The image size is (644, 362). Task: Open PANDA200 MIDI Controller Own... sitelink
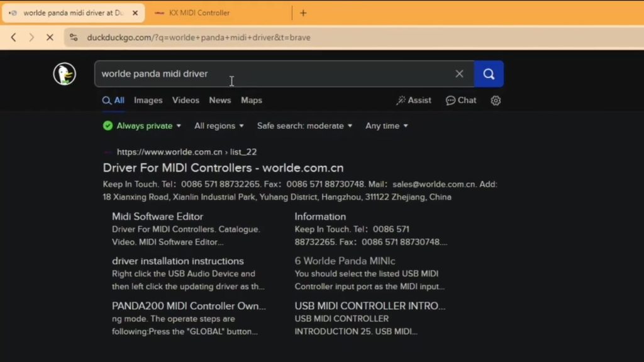click(x=189, y=306)
